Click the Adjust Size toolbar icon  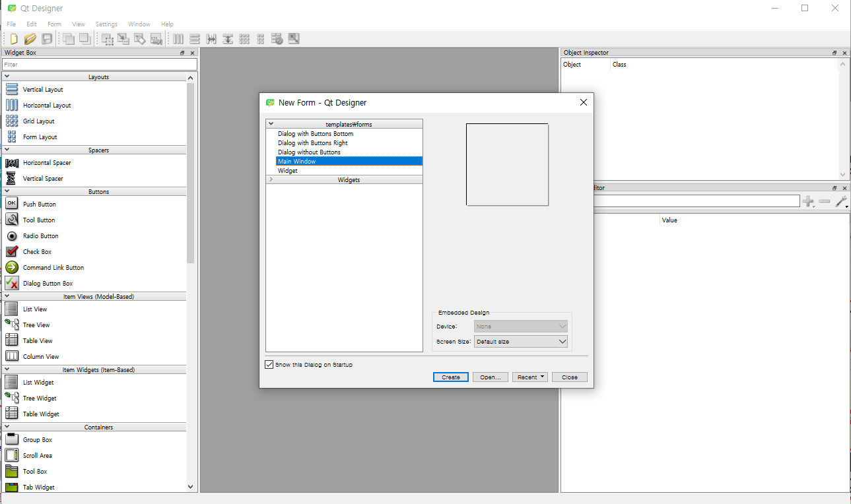point(294,39)
